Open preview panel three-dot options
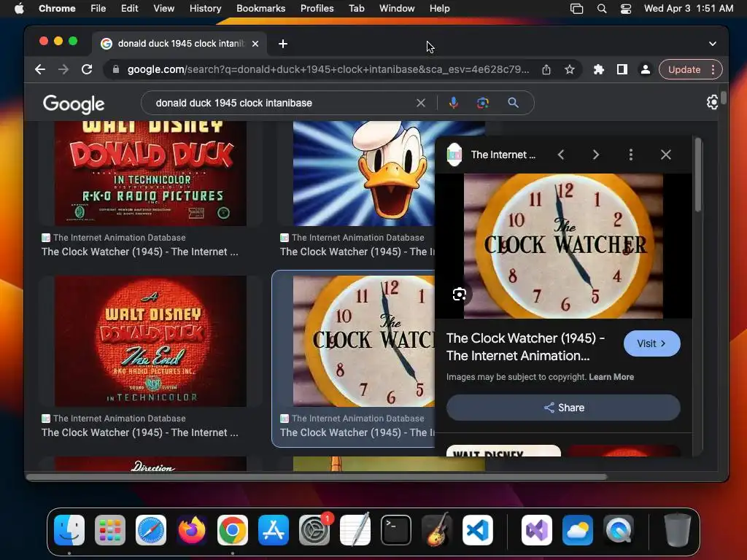 point(631,155)
